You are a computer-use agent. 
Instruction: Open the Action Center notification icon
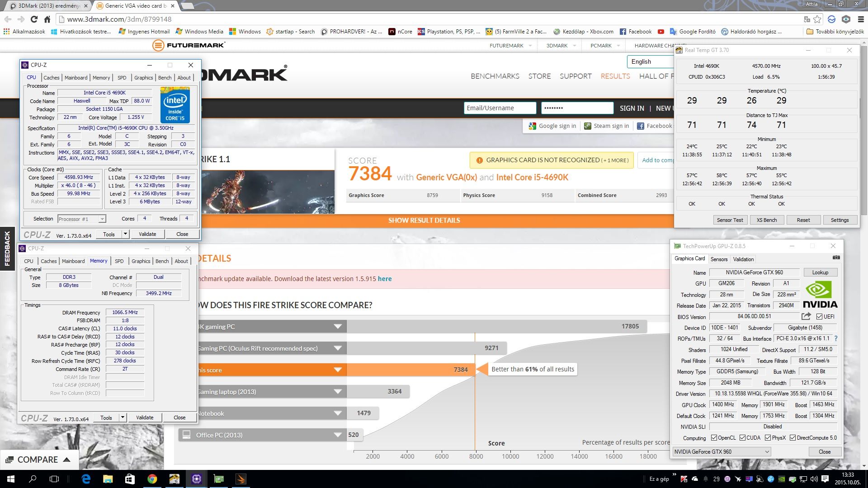click(825, 479)
